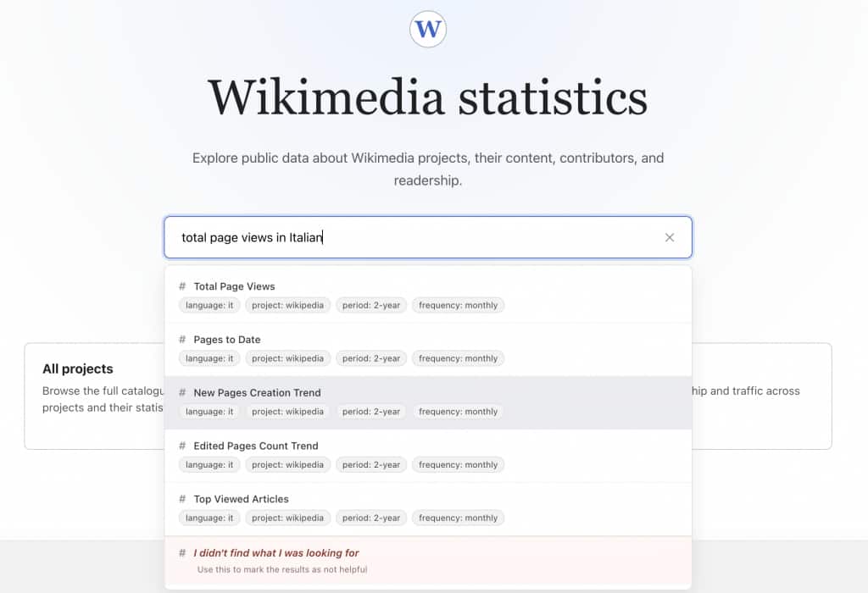Image resolution: width=868 pixels, height=593 pixels.
Task: Choose the Pages to Date result
Action: pyautogui.click(x=428, y=350)
